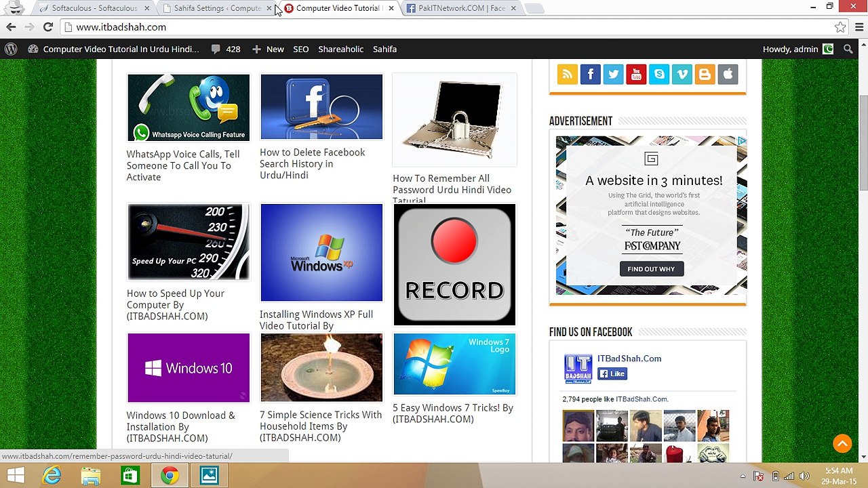
Task: Open the Howdy, admin account menu
Action: [797, 49]
